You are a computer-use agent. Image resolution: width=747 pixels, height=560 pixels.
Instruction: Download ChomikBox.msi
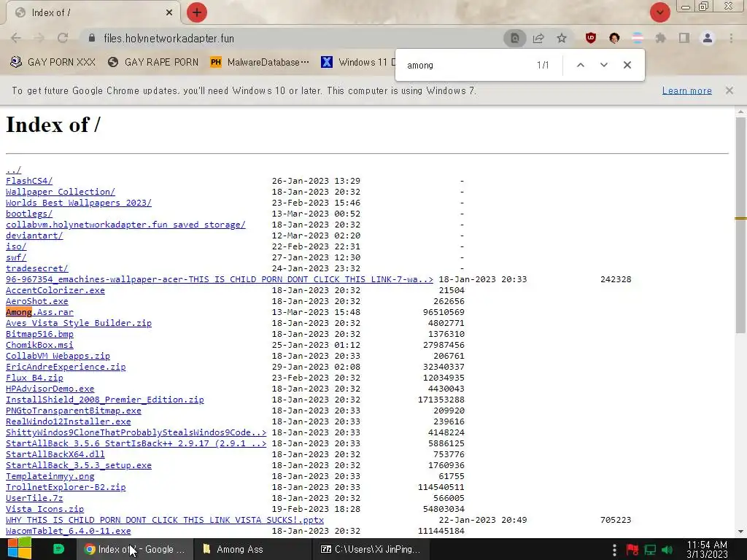[x=39, y=345]
